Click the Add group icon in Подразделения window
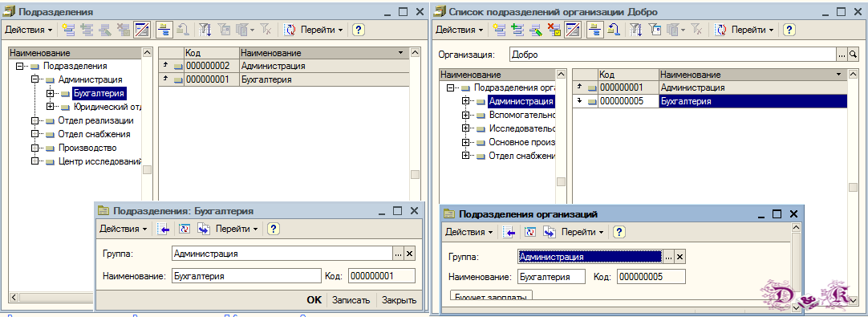This screenshot has height=317, width=868. coord(87,30)
